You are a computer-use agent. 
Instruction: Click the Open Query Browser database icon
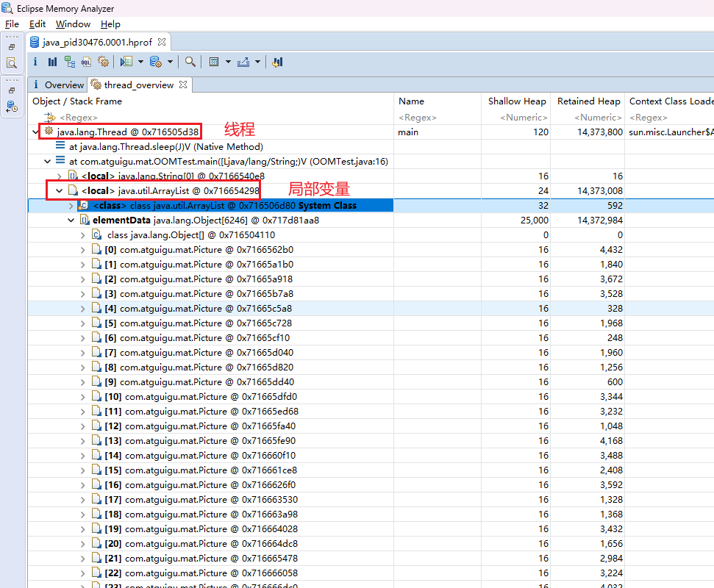156,62
